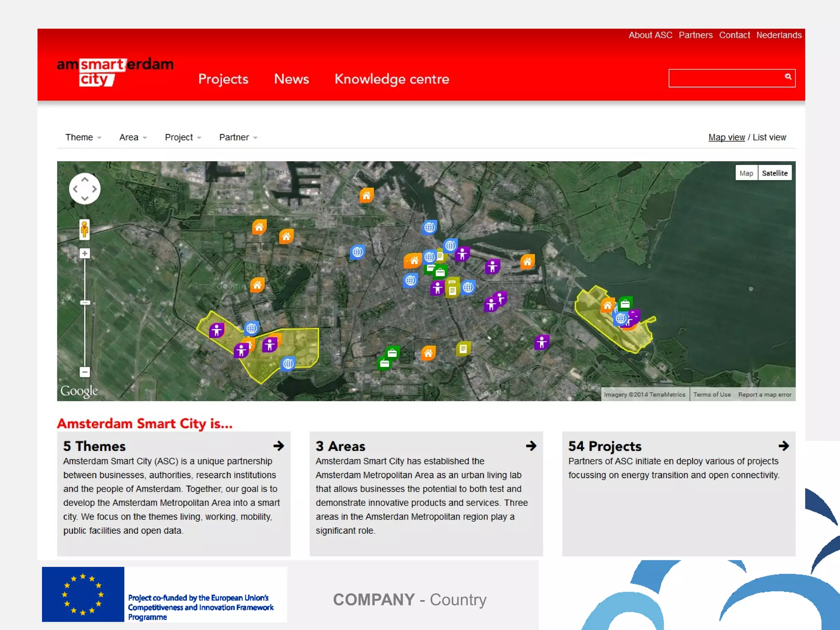Open the arrow on 3 Areas card
This screenshot has height=630, width=840.
point(531,446)
